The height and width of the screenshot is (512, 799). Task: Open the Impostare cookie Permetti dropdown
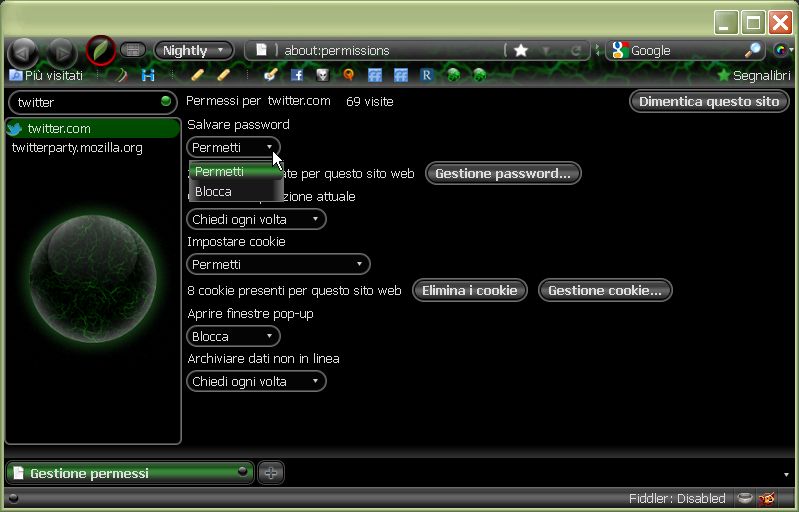pos(278,264)
